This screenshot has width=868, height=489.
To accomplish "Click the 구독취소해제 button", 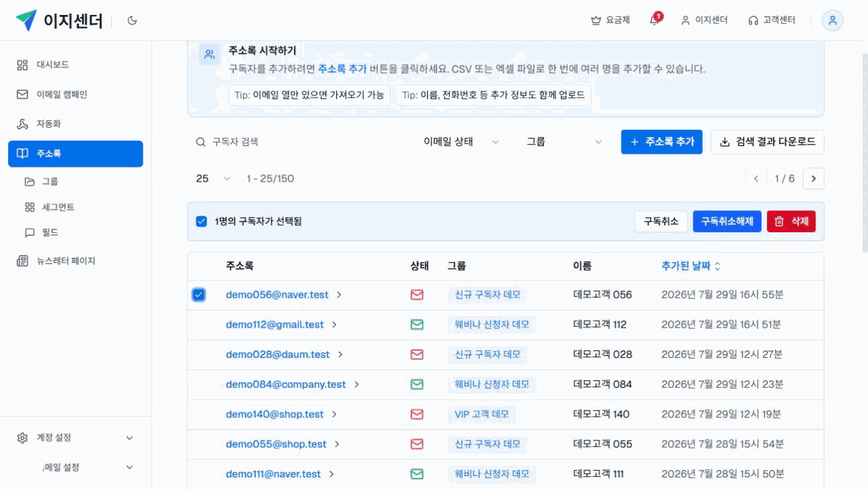I will click(x=727, y=221).
